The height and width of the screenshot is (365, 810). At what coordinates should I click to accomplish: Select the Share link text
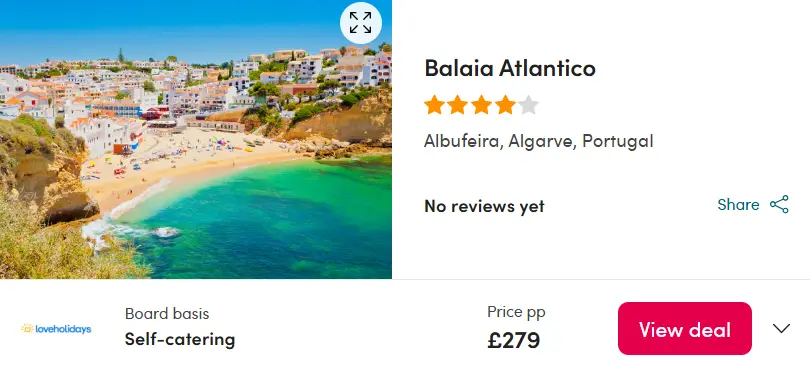tap(738, 205)
